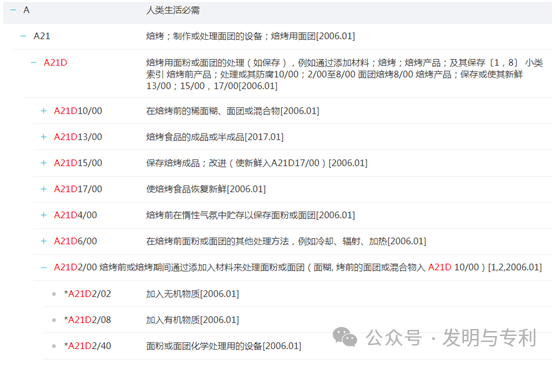The image size is (558, 366).
Task: Select classification code A21
Action: 42,36
